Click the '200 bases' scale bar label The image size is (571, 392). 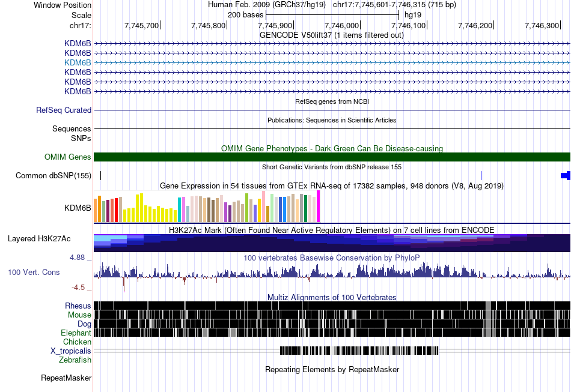[x=245, y=15]
